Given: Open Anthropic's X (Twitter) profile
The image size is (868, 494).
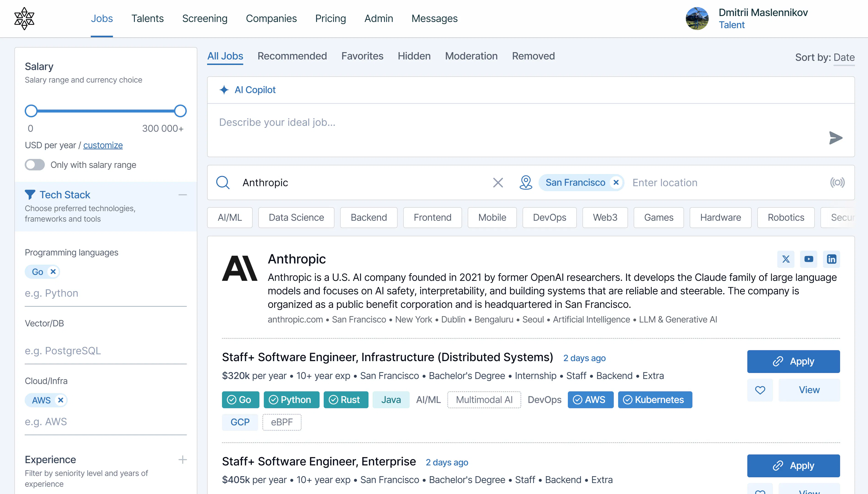Looking at the screenshot, I should coord(786,259).
